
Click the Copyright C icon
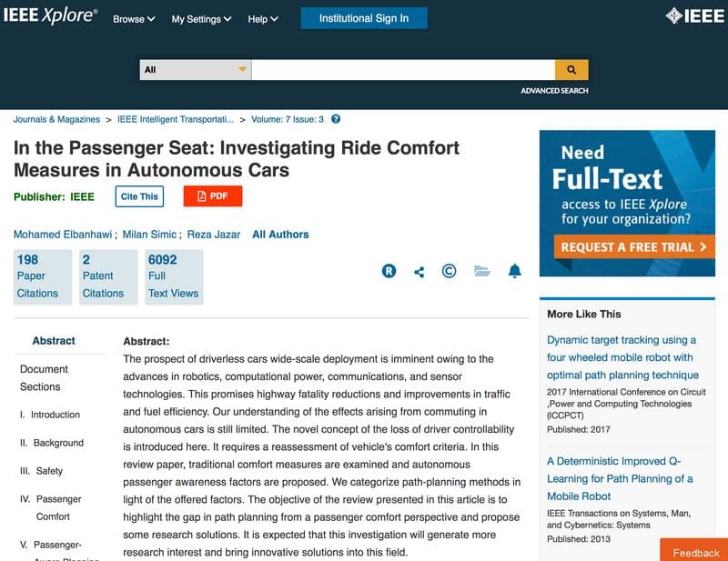(449, 271)
